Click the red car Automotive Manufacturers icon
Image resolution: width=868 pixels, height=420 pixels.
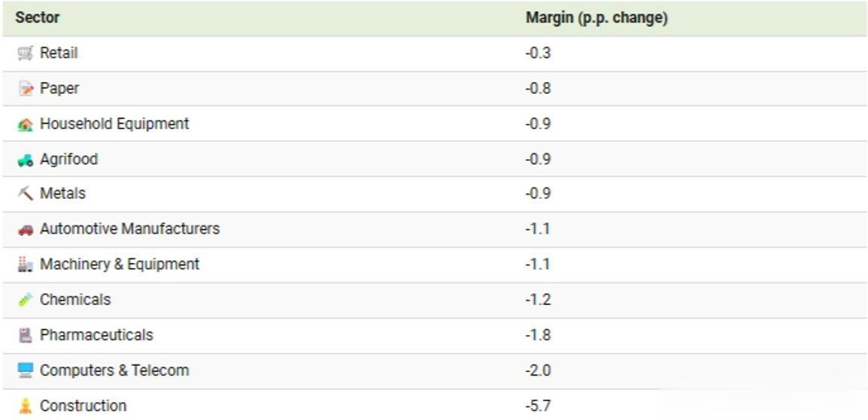26,229
